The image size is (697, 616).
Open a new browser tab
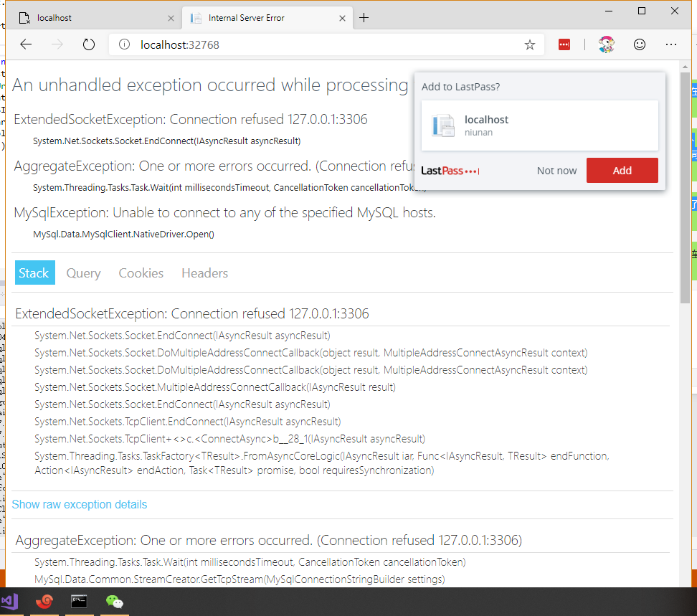(x=364, y=18)
